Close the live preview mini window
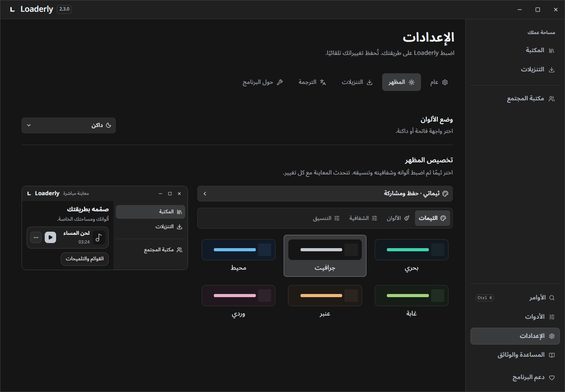565x392 pixels. 179,194
